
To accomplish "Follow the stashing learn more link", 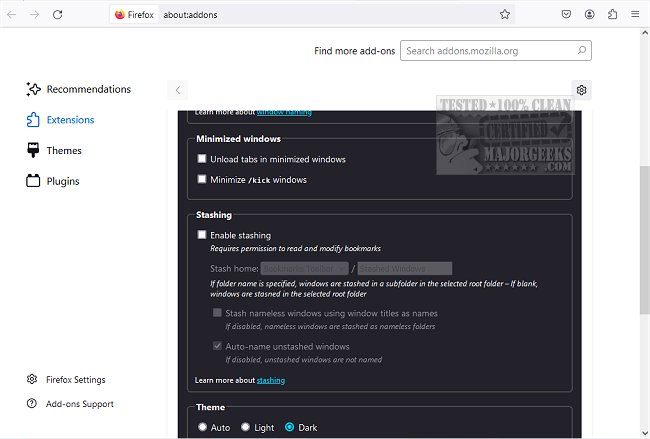I will pos(271,380).
